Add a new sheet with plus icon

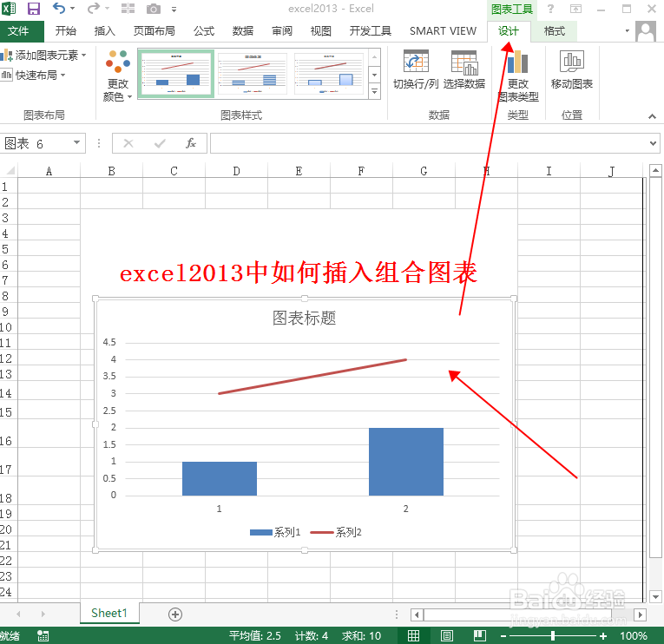coord(175,614)
